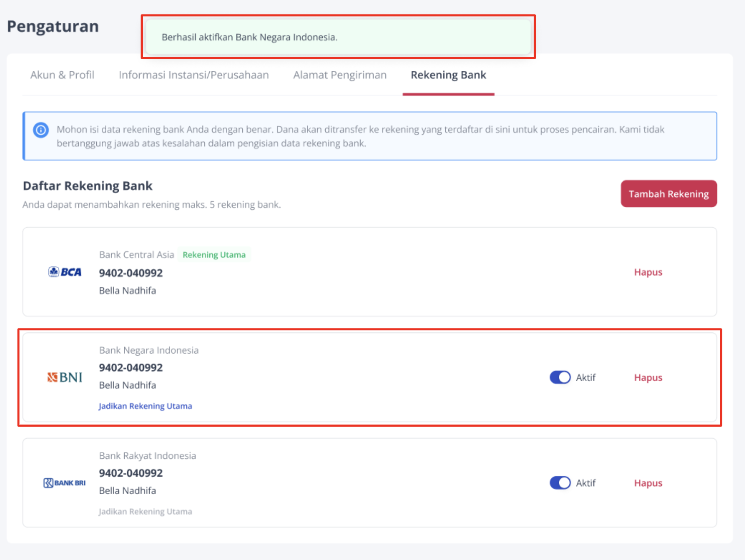Click the BCA bank logo
The width and height of the screenshot is (745, 560).
click(65, 272)
